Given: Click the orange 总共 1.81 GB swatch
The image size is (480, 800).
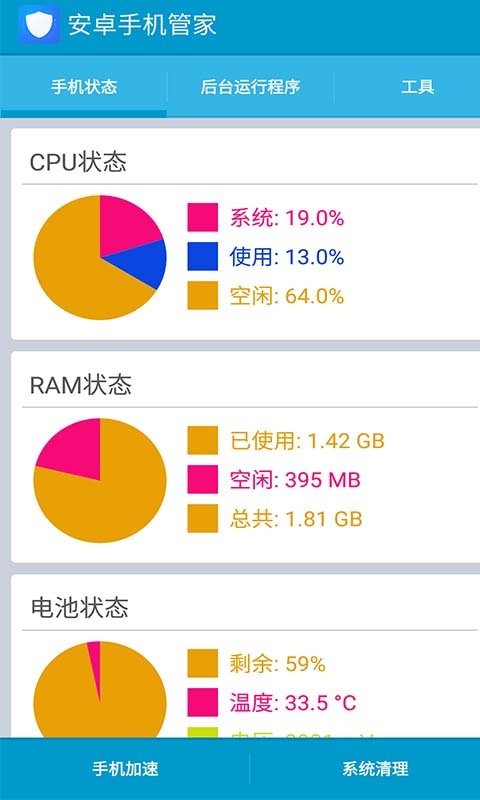Looking at the screenshot, I should [x=203, y=518].
